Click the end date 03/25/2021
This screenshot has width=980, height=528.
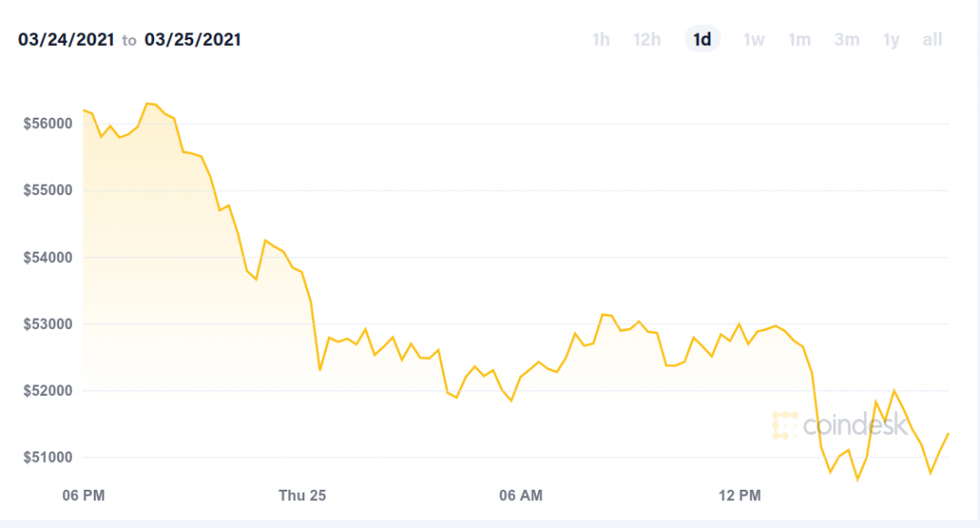click(193, 40)
